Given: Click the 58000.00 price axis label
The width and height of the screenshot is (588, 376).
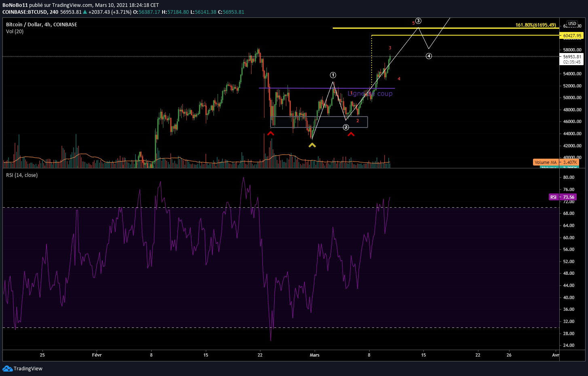Looking at the screenshot, I should (572, 50).
